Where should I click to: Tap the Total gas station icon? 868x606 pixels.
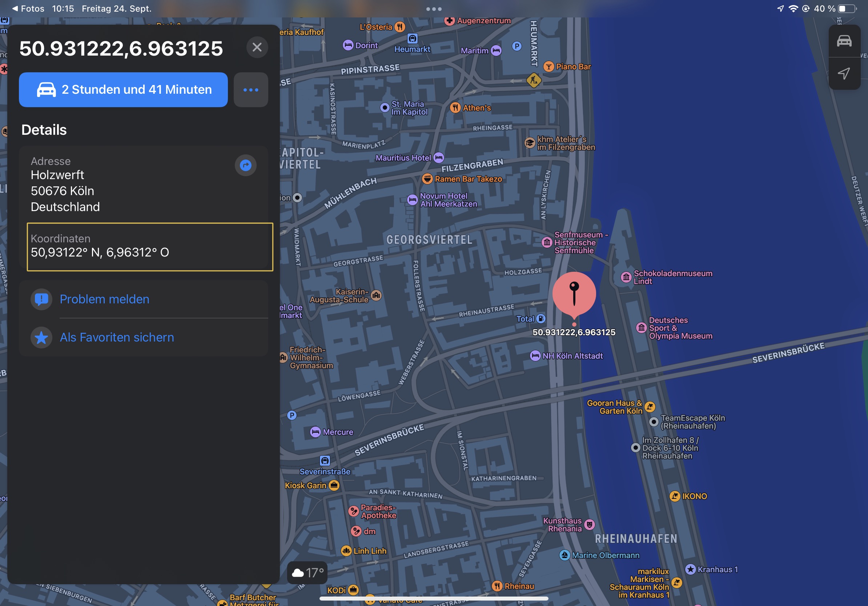pos(541,319)
